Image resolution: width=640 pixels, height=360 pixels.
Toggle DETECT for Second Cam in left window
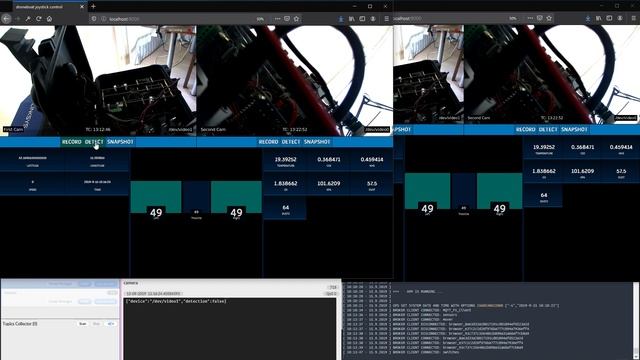pyautogui.click(x=291, y=142)
